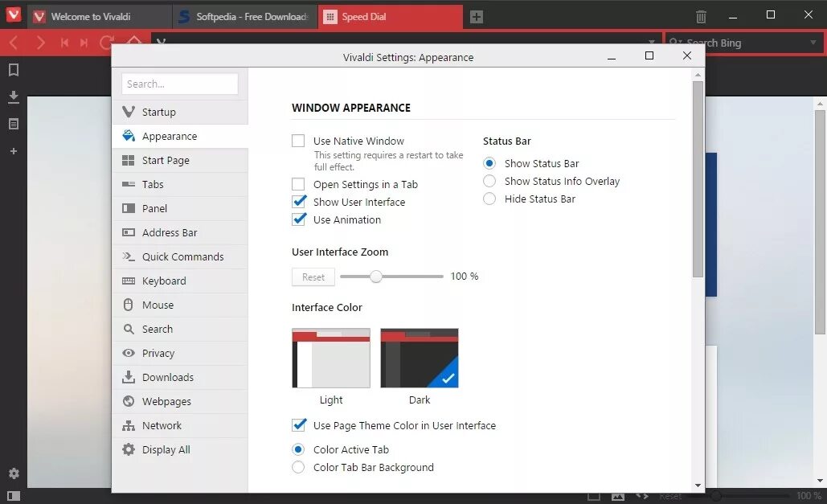
Task: Click the Fast Forward navigation icon
Action: click(x=84, y=43)
